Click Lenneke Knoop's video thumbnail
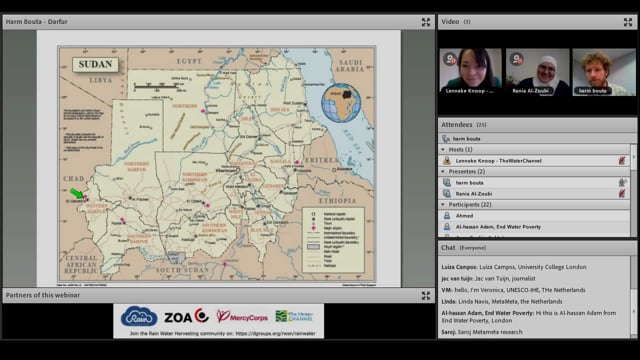The image size is (640, 360). pyautogui.click(x=471, y=72)
